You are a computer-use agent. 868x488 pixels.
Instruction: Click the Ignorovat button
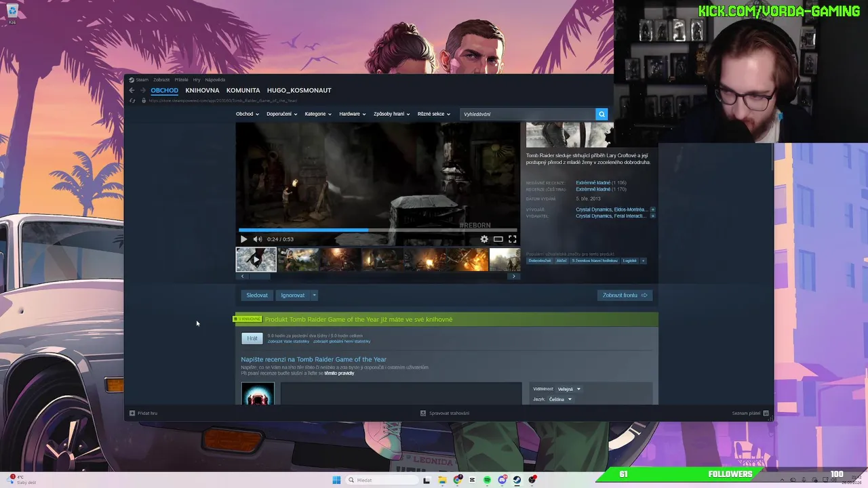pyautogui.click(x=293, y=295)
